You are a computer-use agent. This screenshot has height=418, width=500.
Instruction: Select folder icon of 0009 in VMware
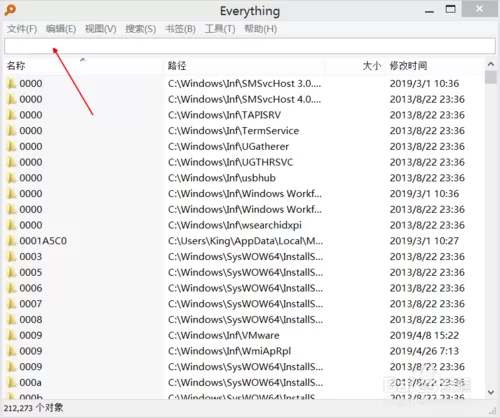pos(12,335)
